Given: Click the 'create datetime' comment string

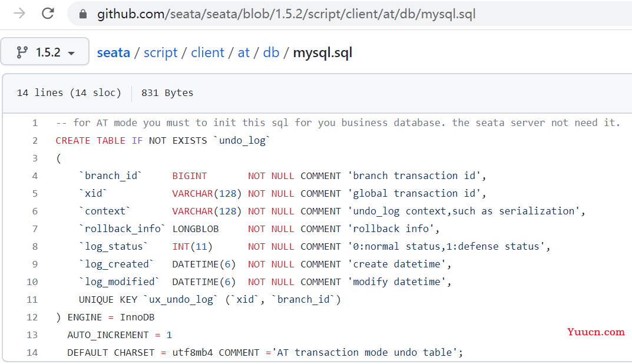Looking at the screenshot, I should tap(396, 264).
